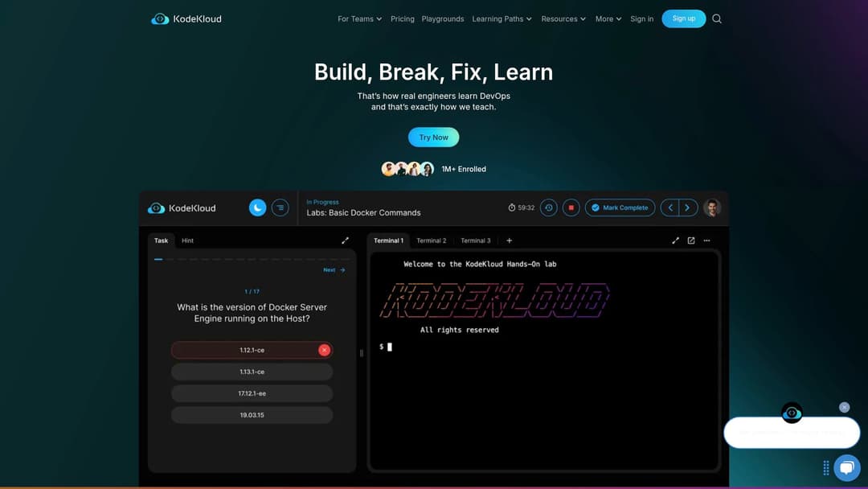The width and height of the screenshot is (868, 489).
Task: Expand the Resources dropdown
Action: 563,18
